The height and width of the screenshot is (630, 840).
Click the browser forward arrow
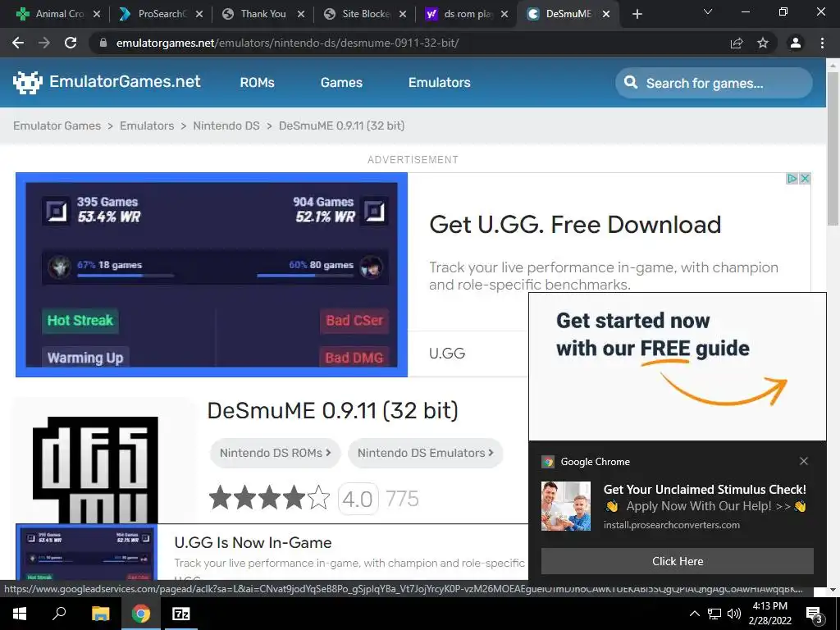point(44,43)
